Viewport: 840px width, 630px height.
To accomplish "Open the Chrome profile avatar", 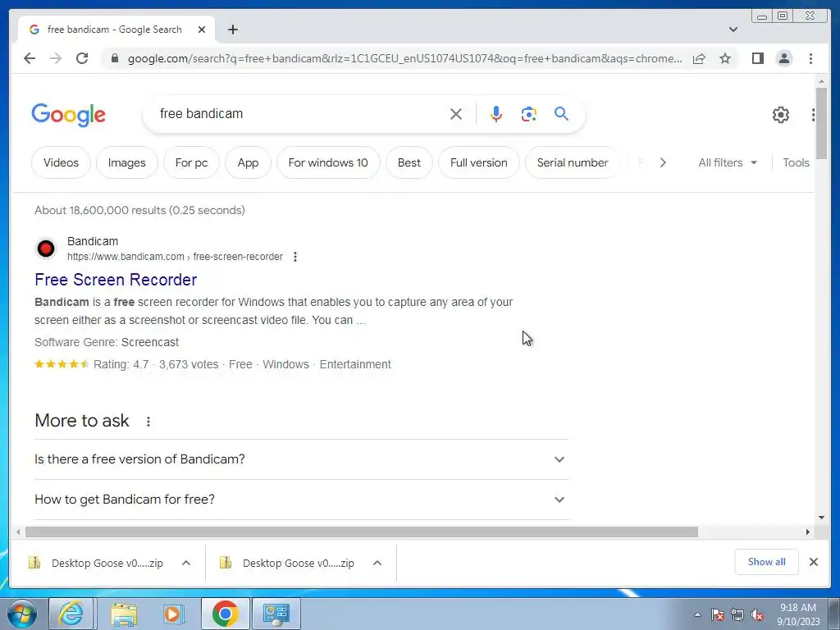I will tap(783, 58).
